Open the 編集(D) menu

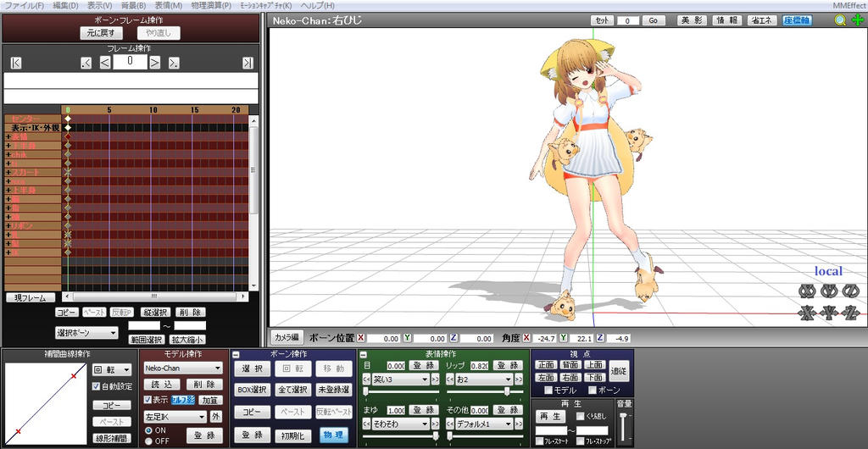66,6
